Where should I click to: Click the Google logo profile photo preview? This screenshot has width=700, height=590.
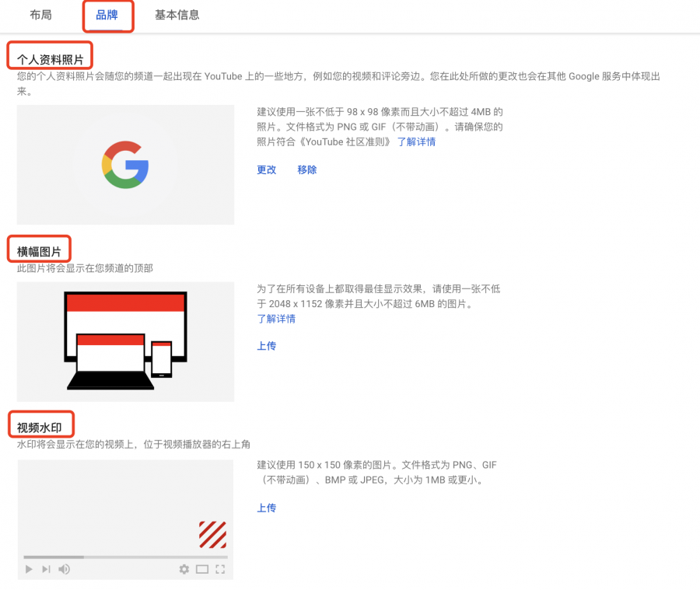point(125,164)
